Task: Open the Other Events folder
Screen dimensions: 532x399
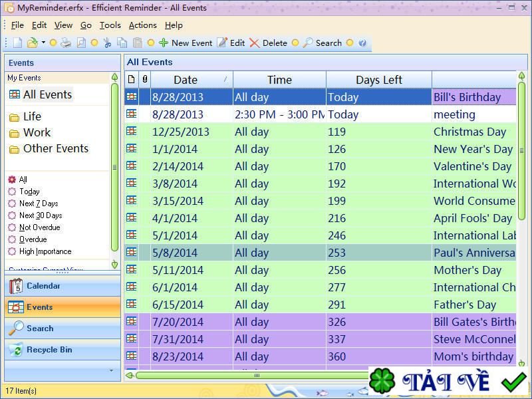Action: [49, 148]
